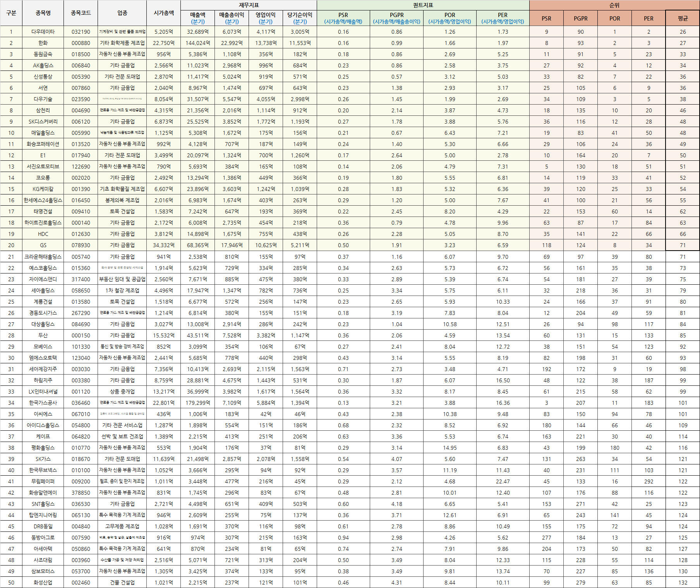Select the 종목명 column header
This screenshot has width=700, height=588.
43,13
